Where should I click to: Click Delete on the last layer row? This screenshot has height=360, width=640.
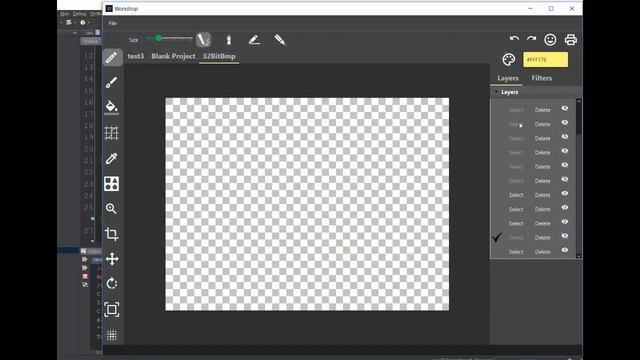point(542,252)
